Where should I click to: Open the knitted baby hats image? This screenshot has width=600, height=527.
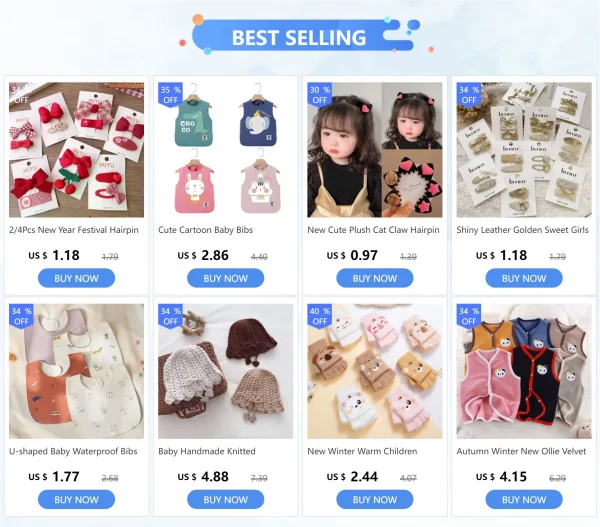[x=226, y=372]
